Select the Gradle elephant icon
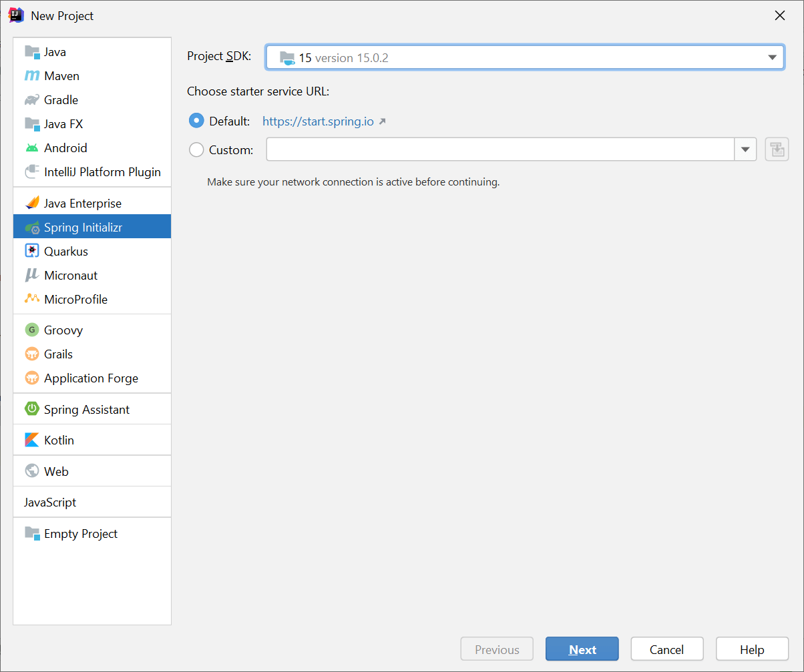 [x=32, y=100]
